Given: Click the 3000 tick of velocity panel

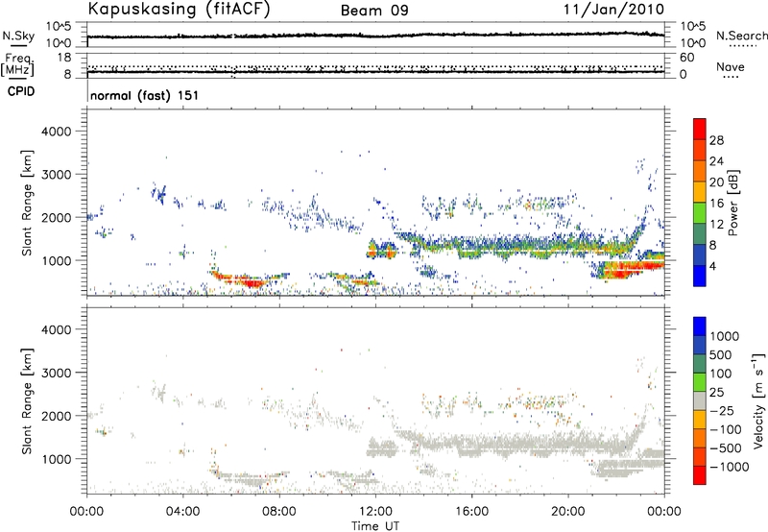Looking at the screenshot, I should pyautogui.click(x=57, y=373).
